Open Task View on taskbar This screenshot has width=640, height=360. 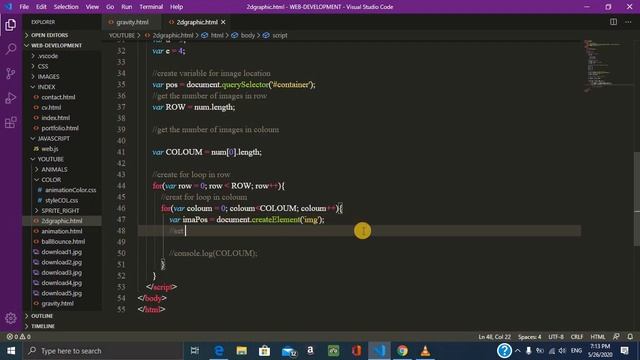pos(195,351)
